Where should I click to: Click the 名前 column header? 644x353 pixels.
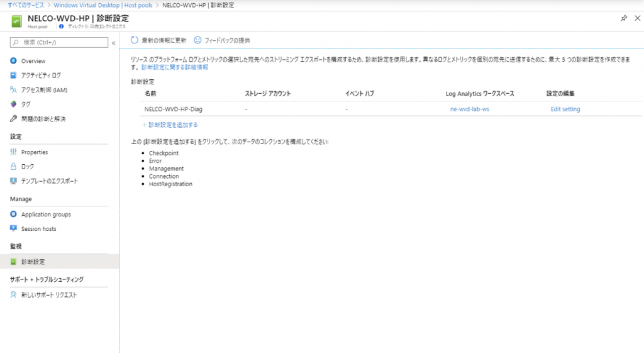pyautogui.click(x=150, y=93)
